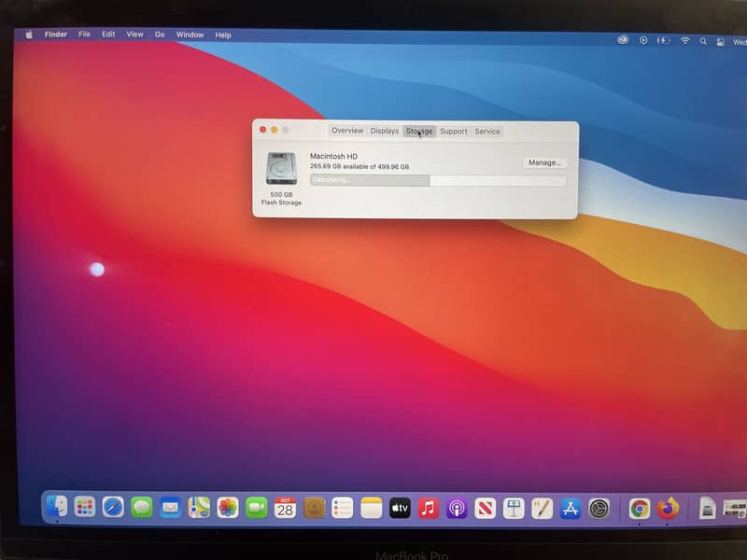Open System Preferences in the Dock
Viewport: 747px width, 560px height.
[x=599, y=509]
